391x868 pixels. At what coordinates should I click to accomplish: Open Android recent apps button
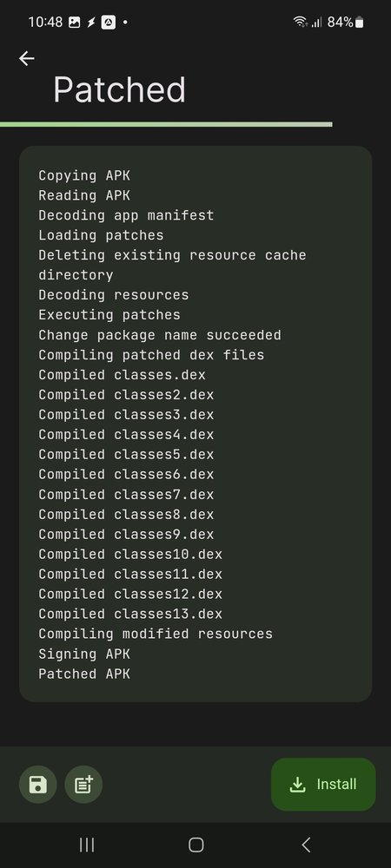tap(86, 845)
